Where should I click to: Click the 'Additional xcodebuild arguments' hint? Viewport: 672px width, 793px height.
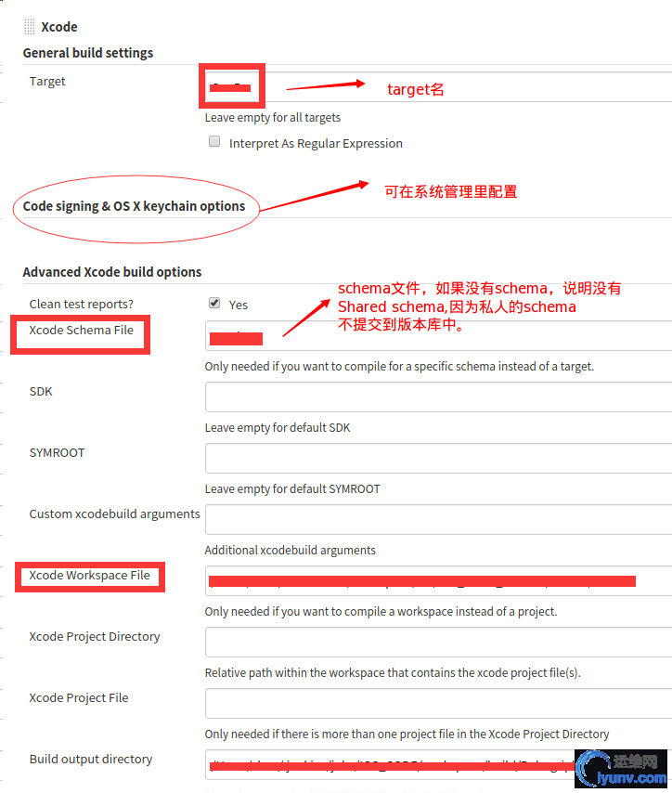pos(291,551)
